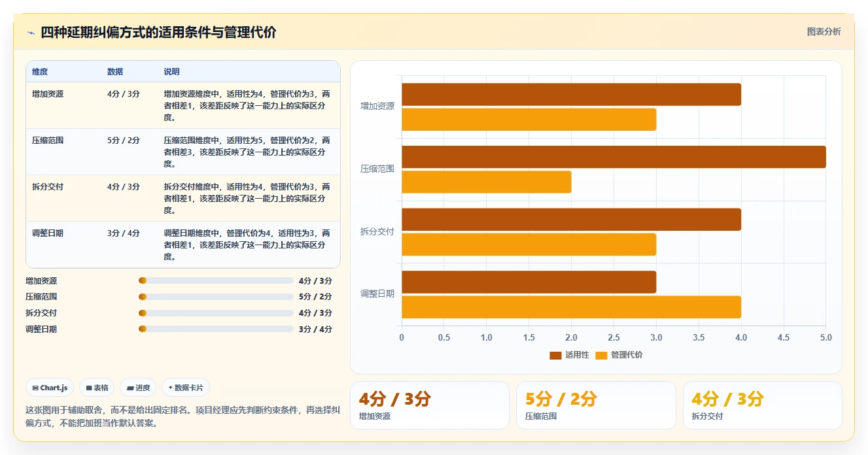The image size is (868, 455).
Task: Select the 表格 tag chip
Action: tap(97, 388)
